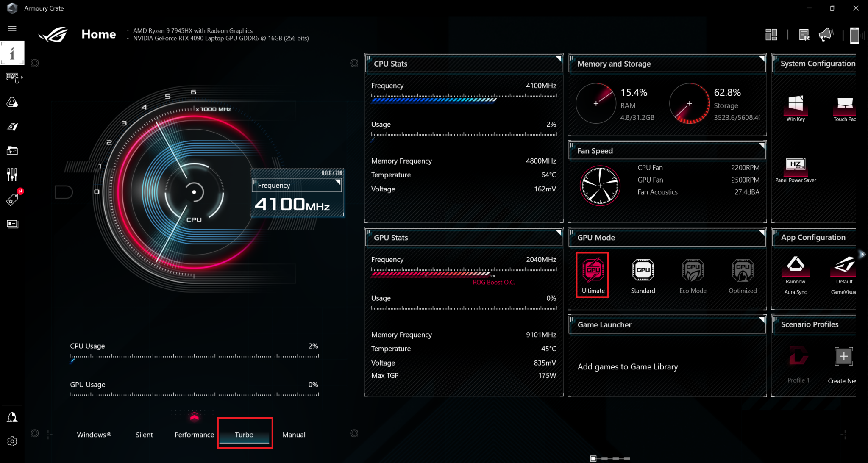
Task: Click Add games to Game Library
Action: (627, 367)
